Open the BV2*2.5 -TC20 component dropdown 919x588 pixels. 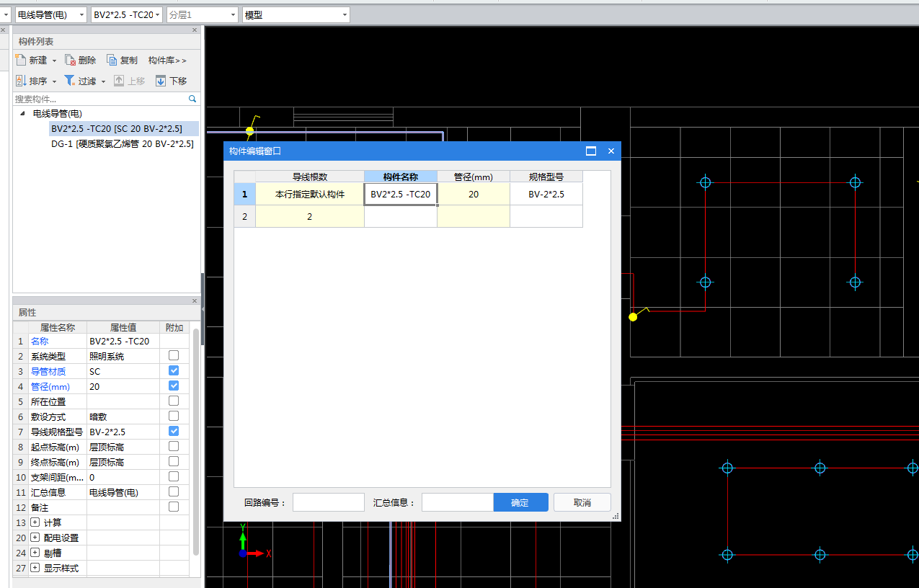point(157,14)
